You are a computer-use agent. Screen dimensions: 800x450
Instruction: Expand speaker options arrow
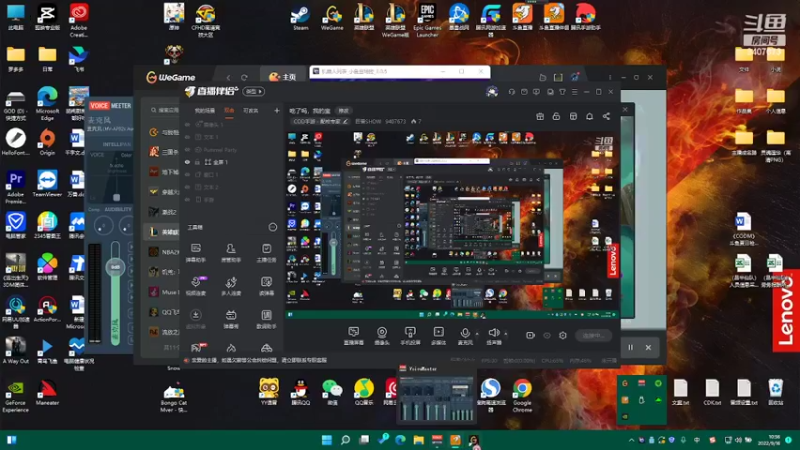point(506,334)
